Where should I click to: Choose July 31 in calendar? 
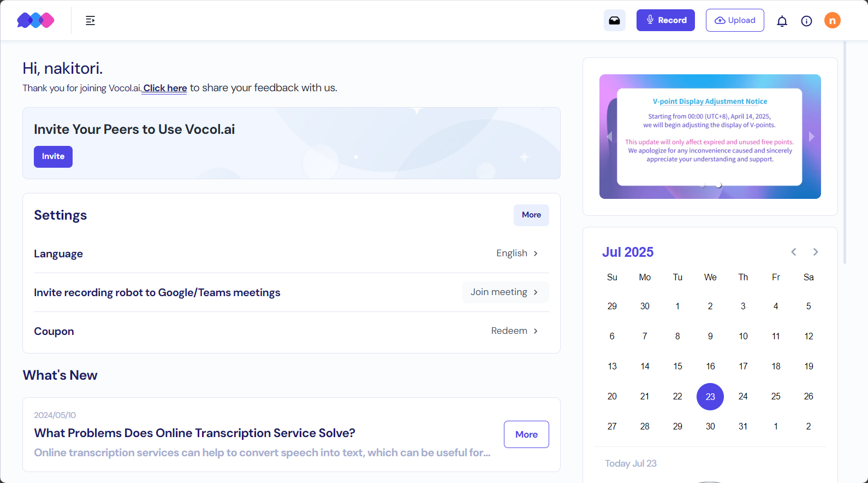(743, 427)
